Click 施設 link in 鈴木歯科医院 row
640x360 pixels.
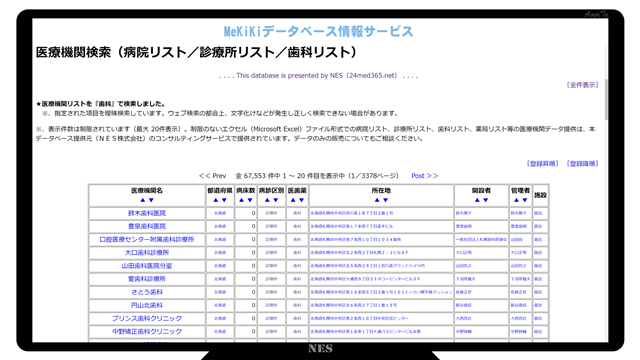538,213
